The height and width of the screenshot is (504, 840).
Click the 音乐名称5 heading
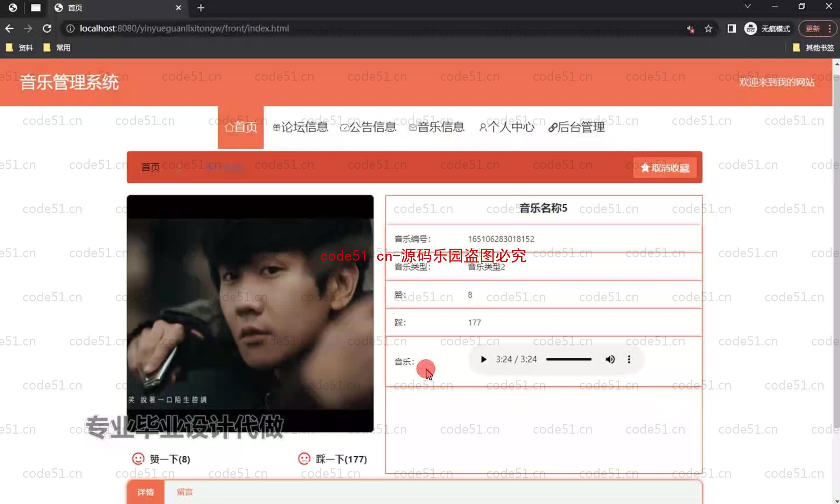pos(543,208)
